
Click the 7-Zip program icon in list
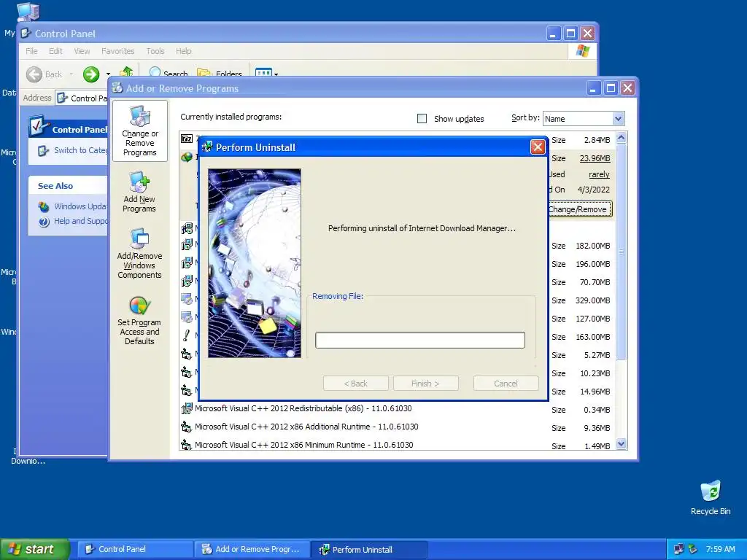[187, 139]
